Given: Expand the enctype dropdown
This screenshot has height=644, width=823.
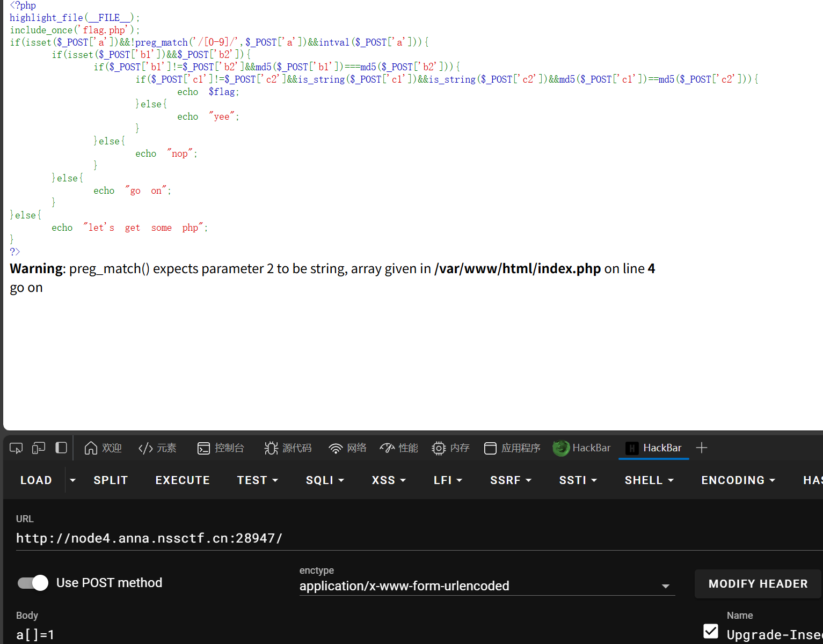Looking at the screenshot, I should click(665, 586).
